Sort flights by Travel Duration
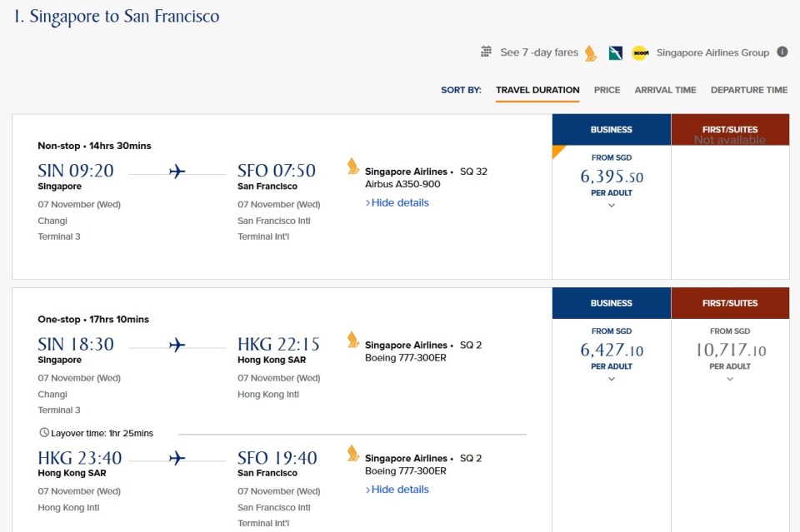The height and width of the screenshot is (532, 800). [x=537, y=90]
